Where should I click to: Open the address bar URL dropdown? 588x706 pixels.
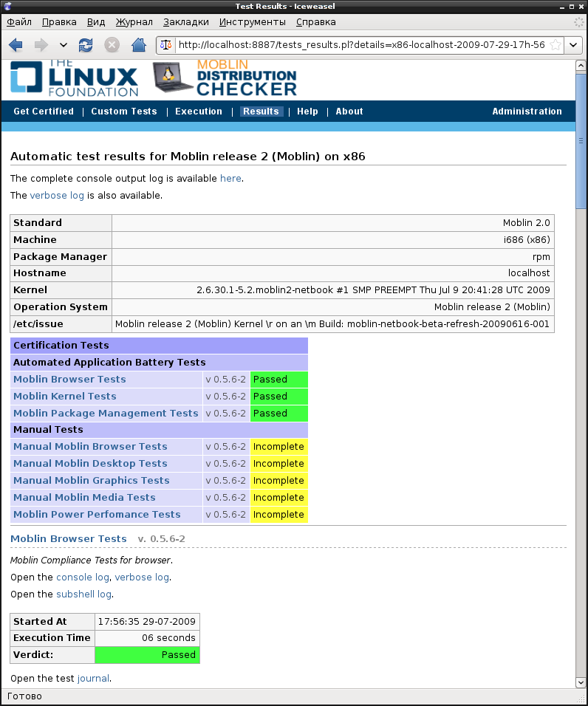tap(573, 44)
